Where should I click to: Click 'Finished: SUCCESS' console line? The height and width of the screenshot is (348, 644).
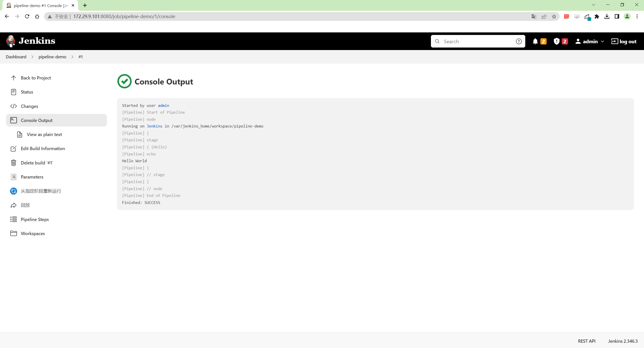[x=141, y=203]
